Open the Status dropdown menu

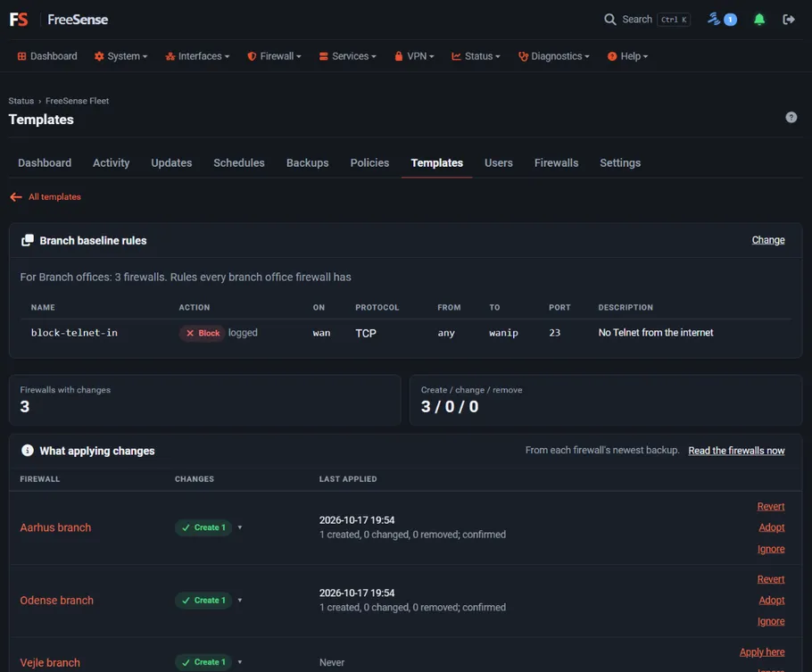click(476, 56)
